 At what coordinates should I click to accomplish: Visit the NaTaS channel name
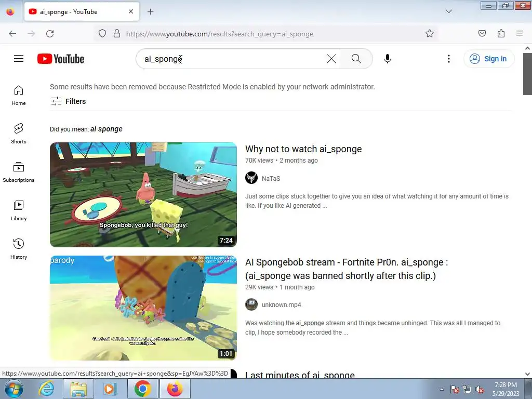coord(271,179)
